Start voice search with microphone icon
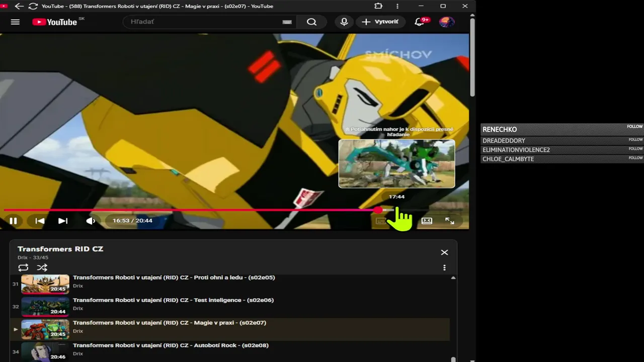Viewport: 644px width, 362px height. [344, 22]
